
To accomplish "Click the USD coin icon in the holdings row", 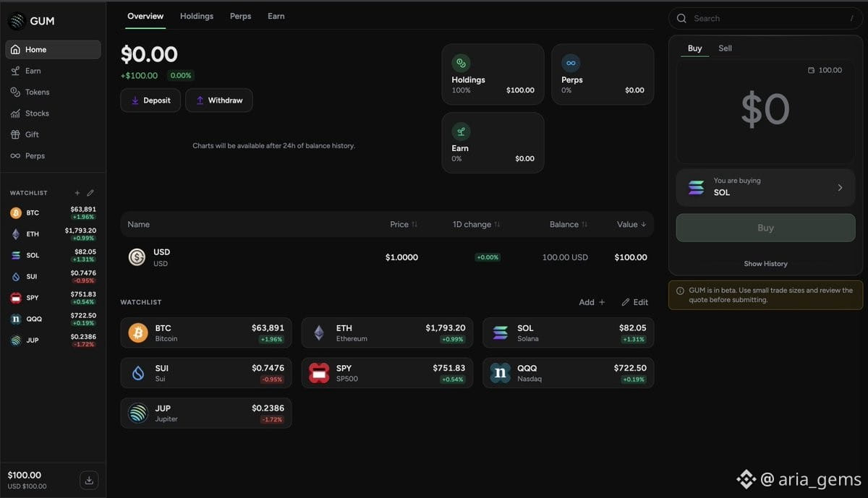I will [x=137, y=257].
